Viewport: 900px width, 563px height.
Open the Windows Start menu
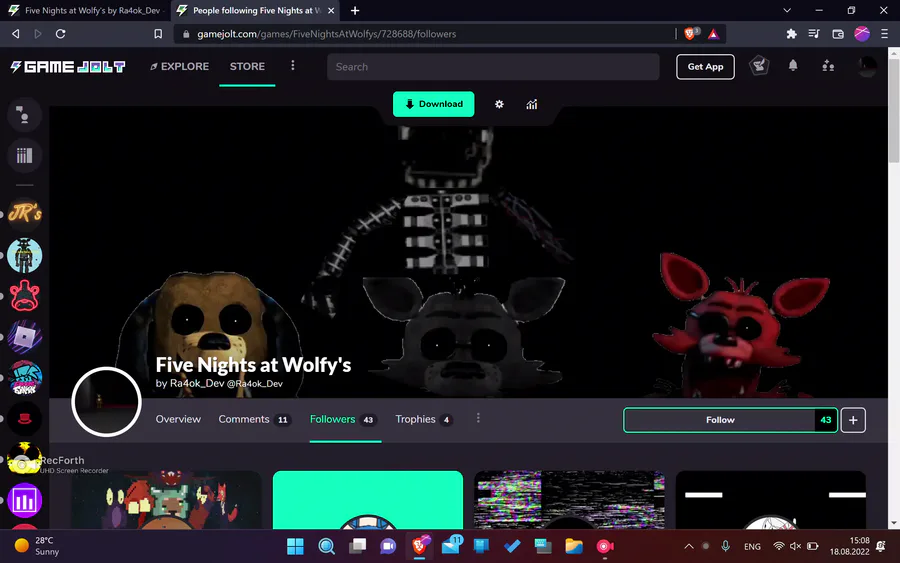pos(295,546)
